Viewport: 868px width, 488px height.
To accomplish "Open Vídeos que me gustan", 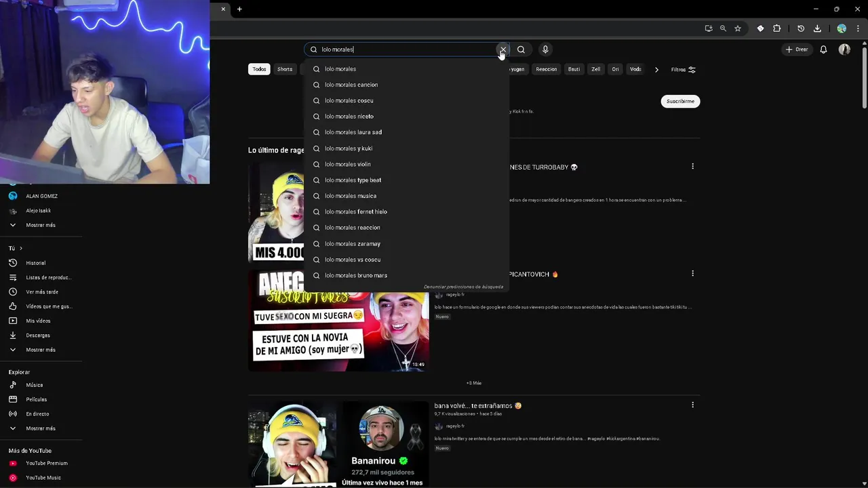I will (41, 306).
